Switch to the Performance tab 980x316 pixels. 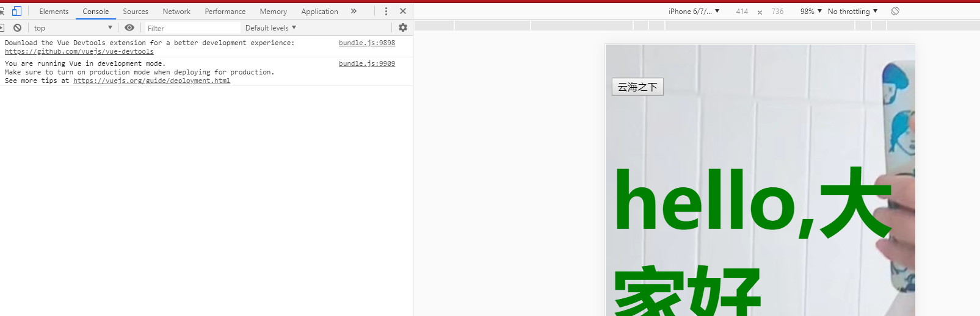tap(225, 11)
